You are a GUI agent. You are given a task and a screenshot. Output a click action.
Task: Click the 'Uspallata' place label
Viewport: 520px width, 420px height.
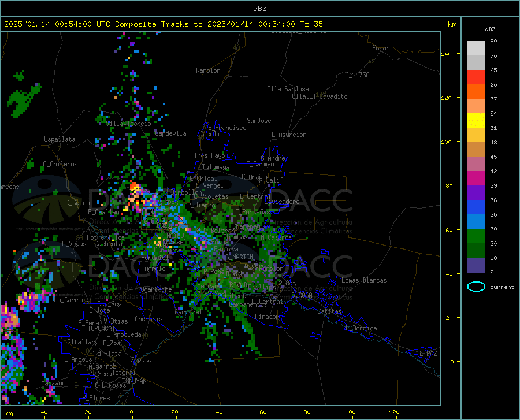[x=60, y=140]
